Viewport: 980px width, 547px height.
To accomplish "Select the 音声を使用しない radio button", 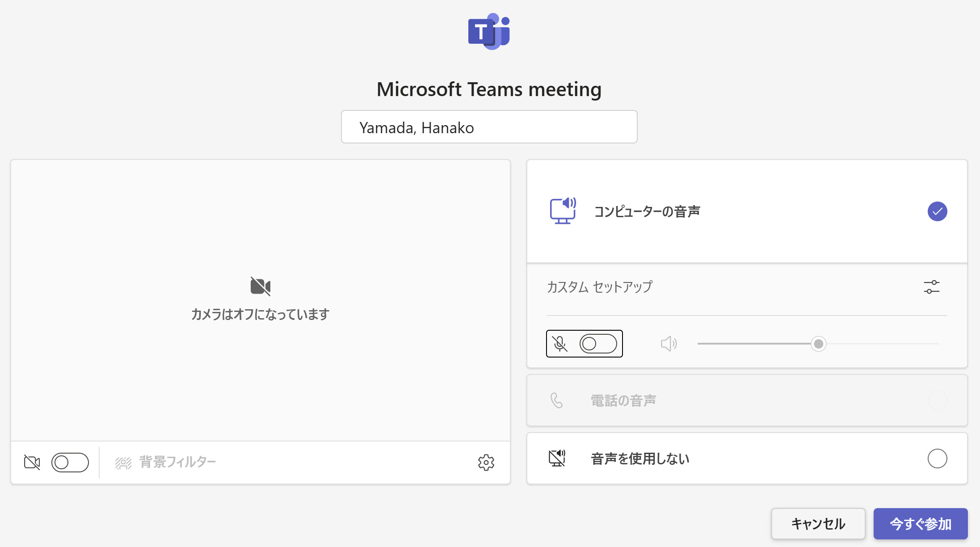I will pyautogui.click(x=937, y=459).
